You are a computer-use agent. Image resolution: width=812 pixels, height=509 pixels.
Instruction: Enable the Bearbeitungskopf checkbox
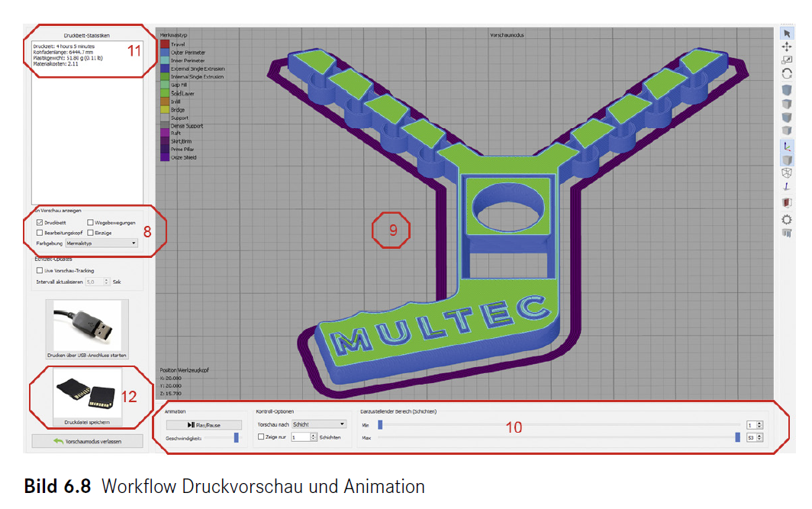(40, 233)
